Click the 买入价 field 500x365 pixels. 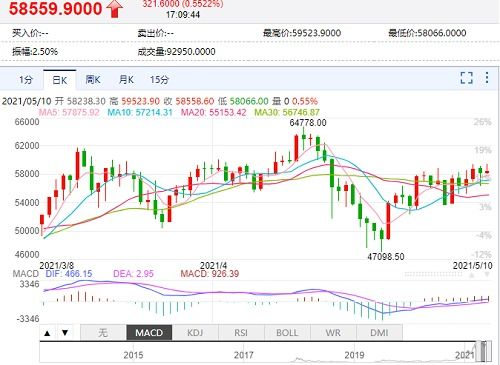30,33
